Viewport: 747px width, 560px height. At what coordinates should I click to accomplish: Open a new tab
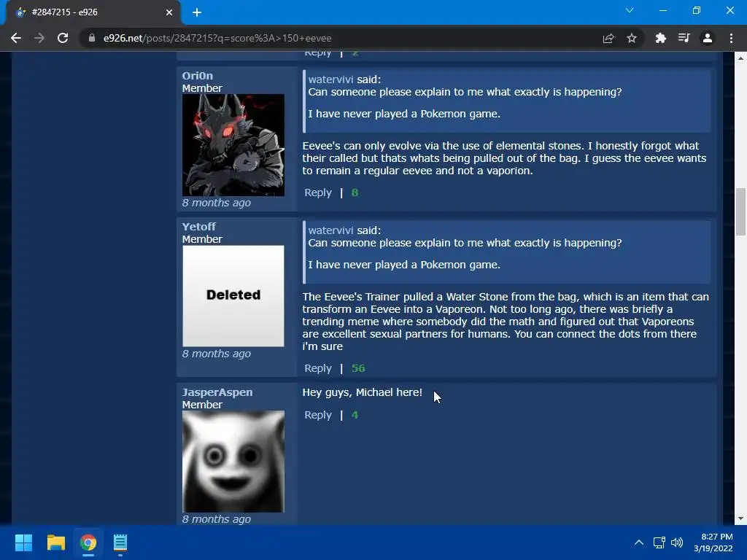coord(197,12)
